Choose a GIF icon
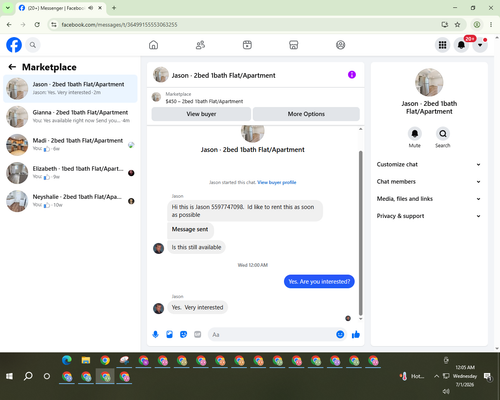This screenshot has height=400, width=500. tap(198, 334)
